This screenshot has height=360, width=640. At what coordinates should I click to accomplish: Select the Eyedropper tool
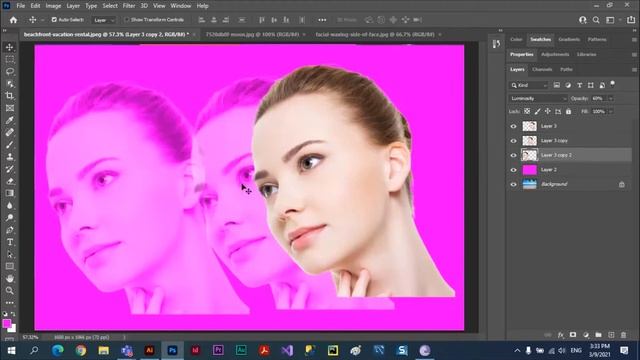(x=9, y=120)
